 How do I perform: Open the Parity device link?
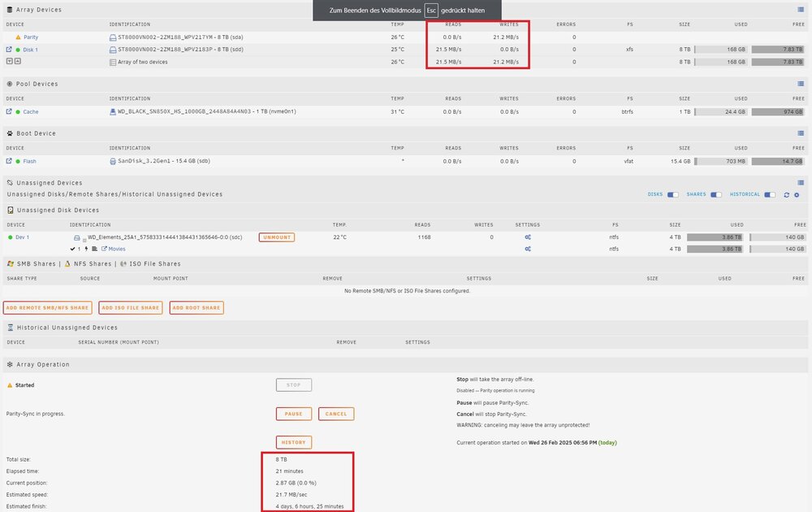point(31,37)
